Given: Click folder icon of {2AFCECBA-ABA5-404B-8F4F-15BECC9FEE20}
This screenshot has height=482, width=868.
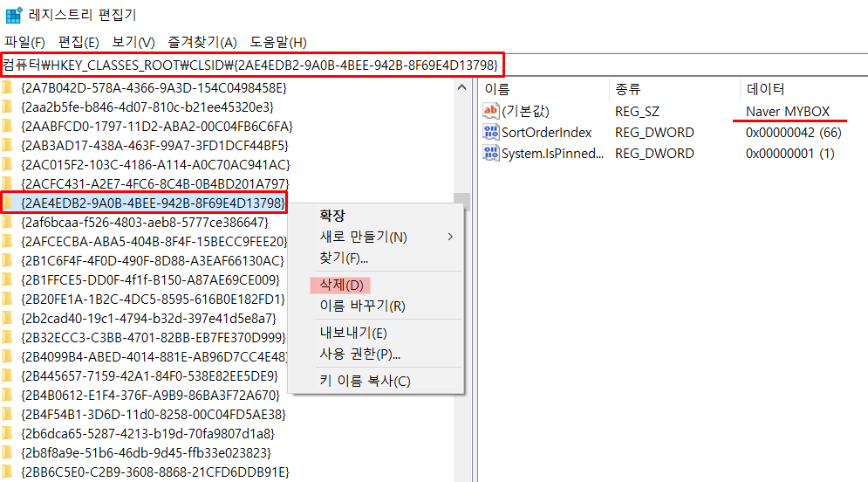Looking at the screenshot, I should click(7, 242).
